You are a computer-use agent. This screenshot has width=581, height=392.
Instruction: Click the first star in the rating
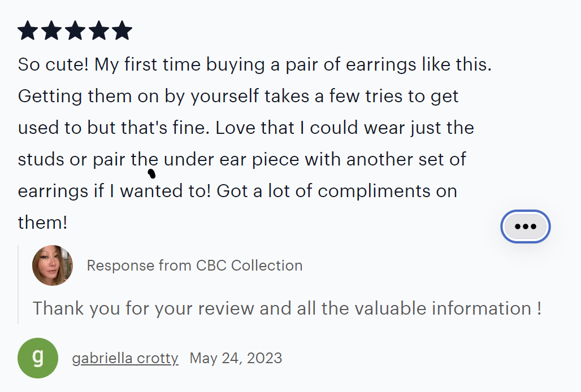[x=28, y=31]
